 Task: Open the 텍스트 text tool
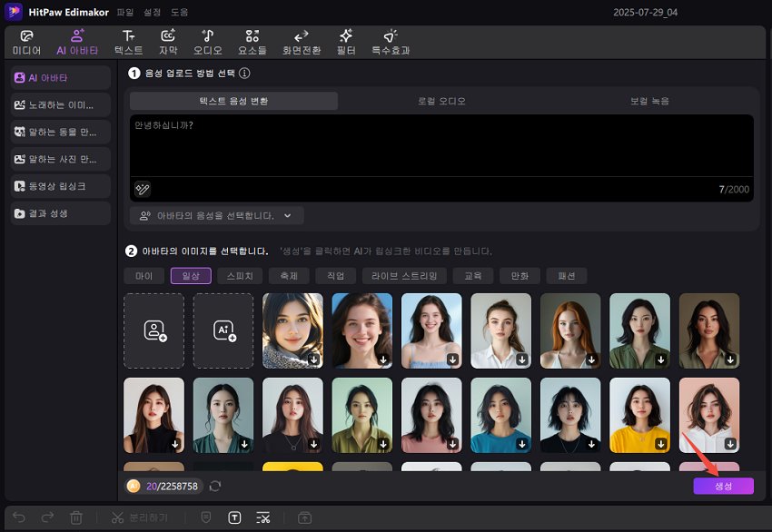click(128, 43)
